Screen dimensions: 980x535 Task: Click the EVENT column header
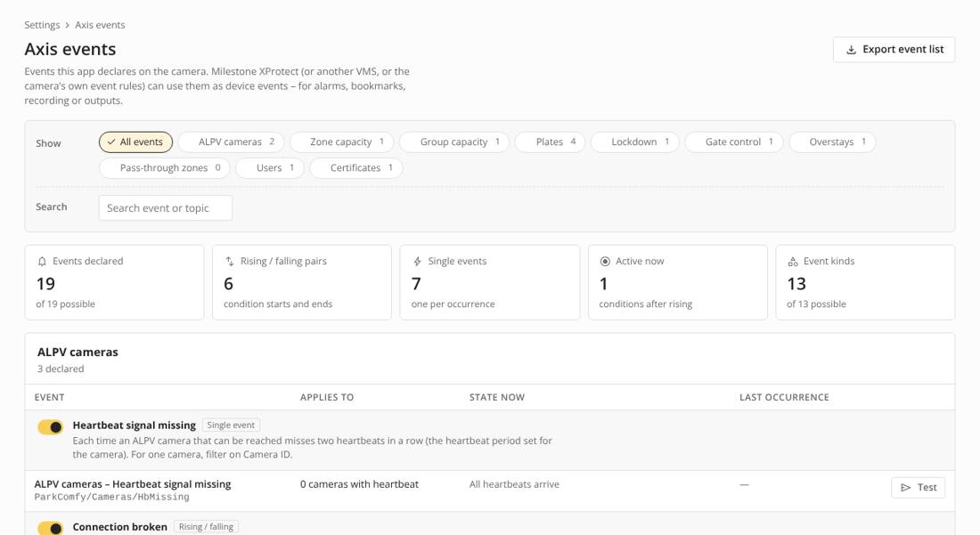click(49, 397)
